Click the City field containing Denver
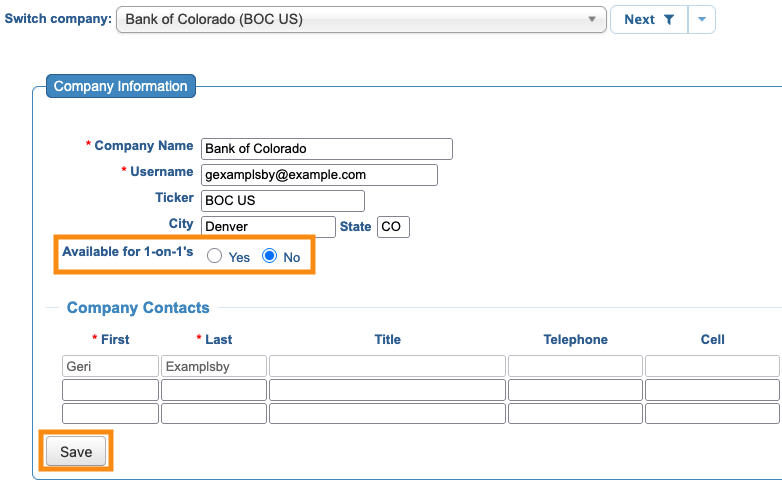This screenshot has height=504, width=782. [x=268, y=227]
